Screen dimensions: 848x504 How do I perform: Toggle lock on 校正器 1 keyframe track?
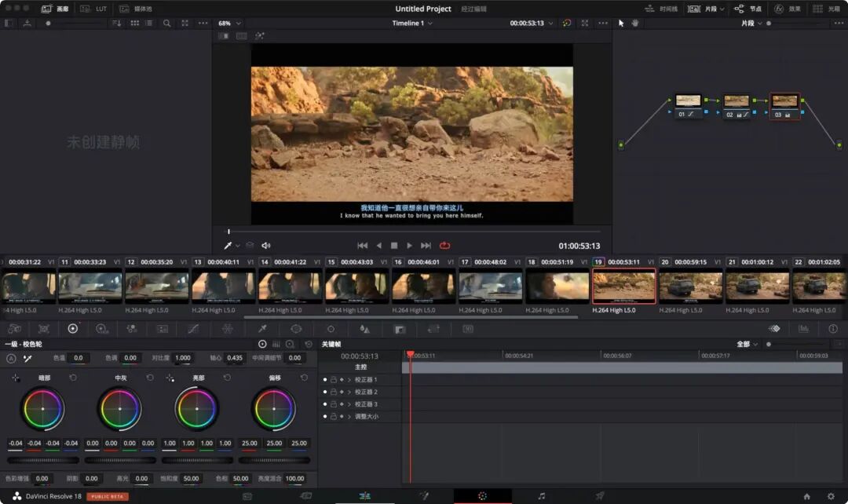pyautogui.click(x=333, y=380)
